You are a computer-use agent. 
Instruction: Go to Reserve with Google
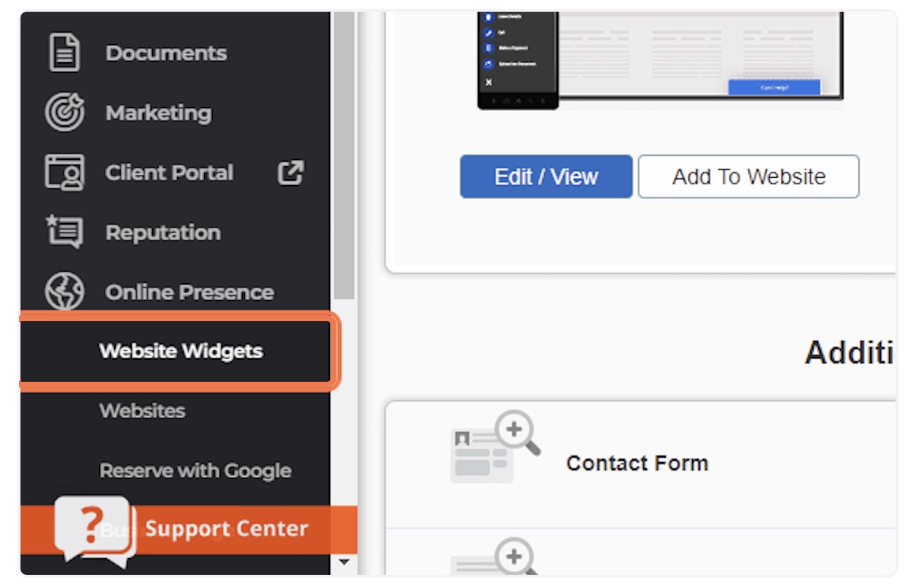tap(195, 471)
